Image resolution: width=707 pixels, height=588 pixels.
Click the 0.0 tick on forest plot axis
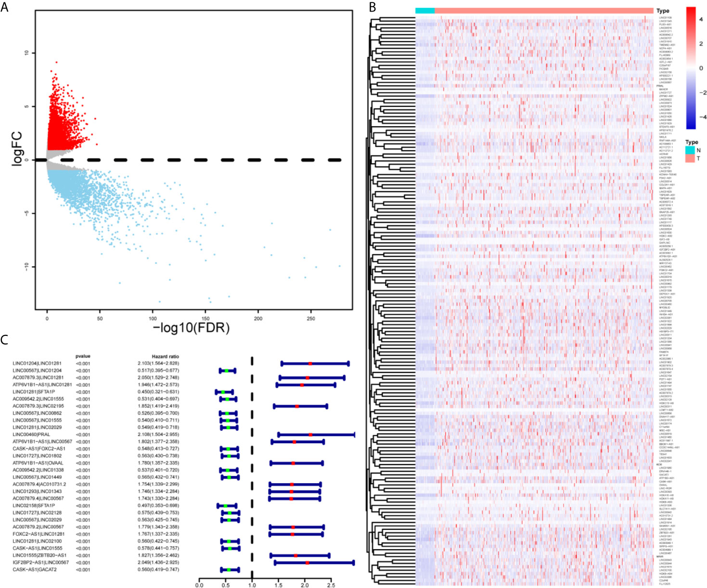click(199, 585)
